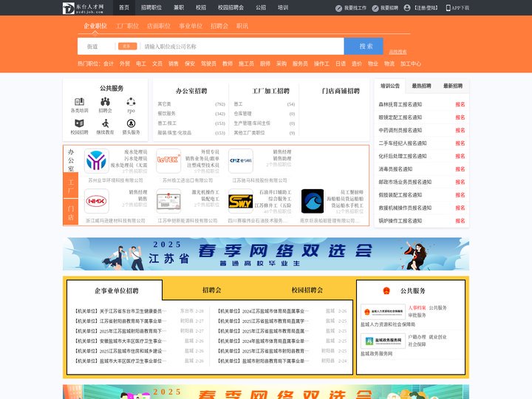Click hot job keyword 驾驶员
Viewport: 532px width, 399px height.
(208, 64)
